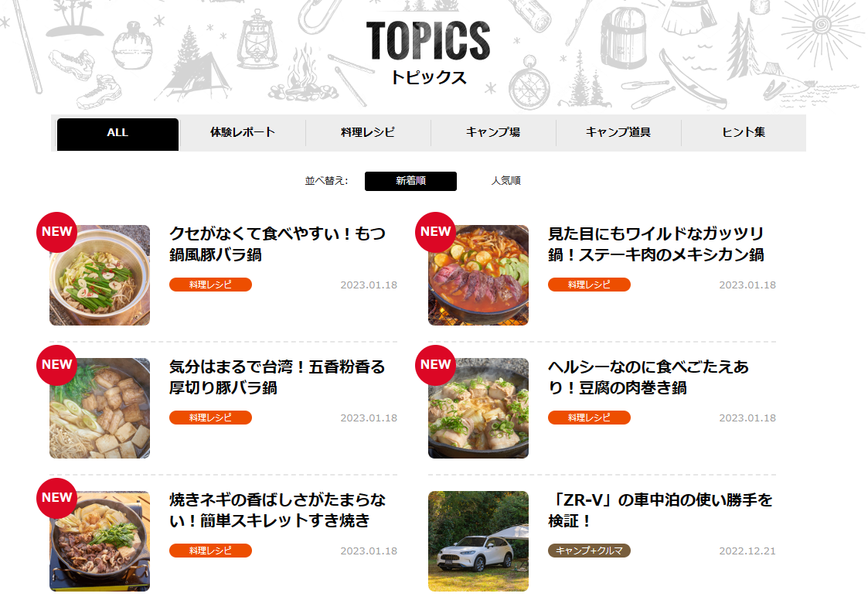Click the キャンプ+クルマ category tag
868x607 pixels.
tap(589, 551)
